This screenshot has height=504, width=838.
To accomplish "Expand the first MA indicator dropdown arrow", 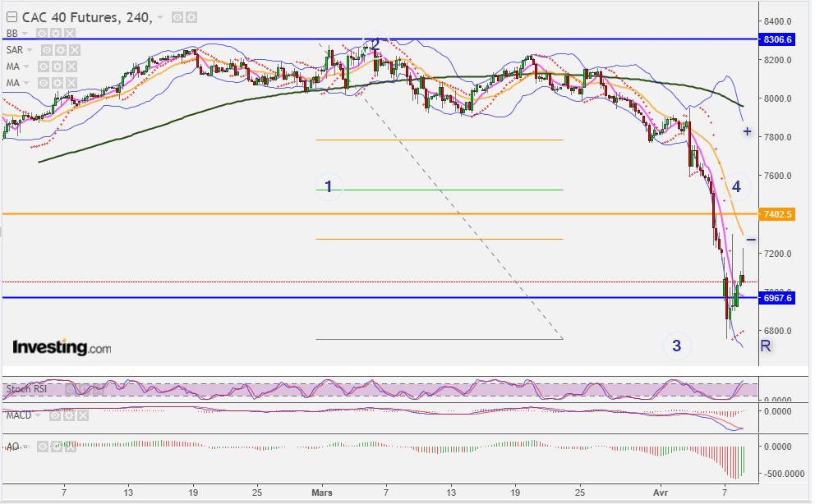I will [x=26, y=66].
